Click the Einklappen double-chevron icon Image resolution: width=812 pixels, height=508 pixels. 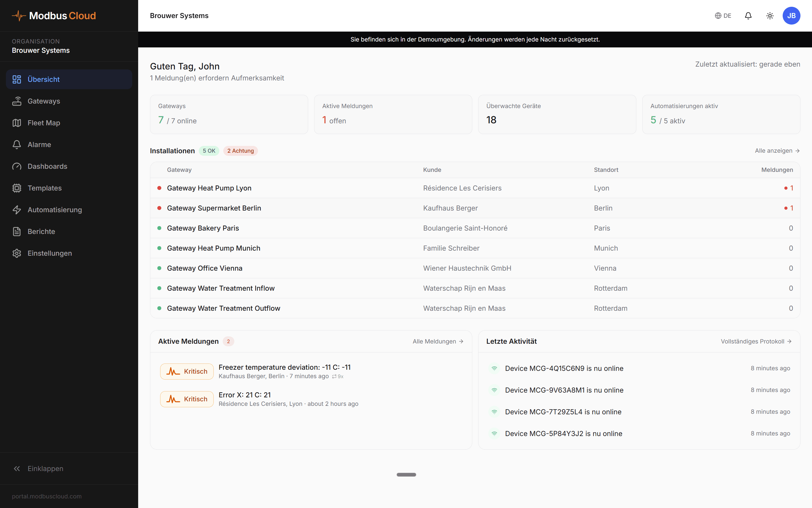pos(17,469)
